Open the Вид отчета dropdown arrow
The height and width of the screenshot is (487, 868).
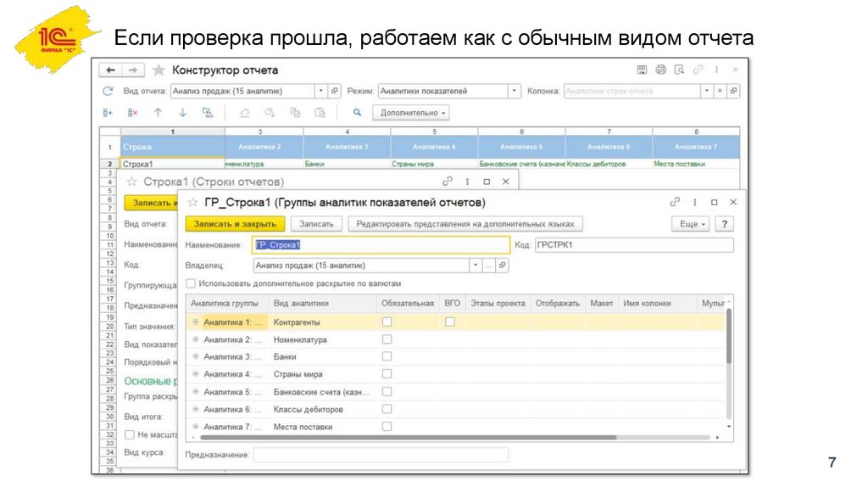click(x=321, y=91)
